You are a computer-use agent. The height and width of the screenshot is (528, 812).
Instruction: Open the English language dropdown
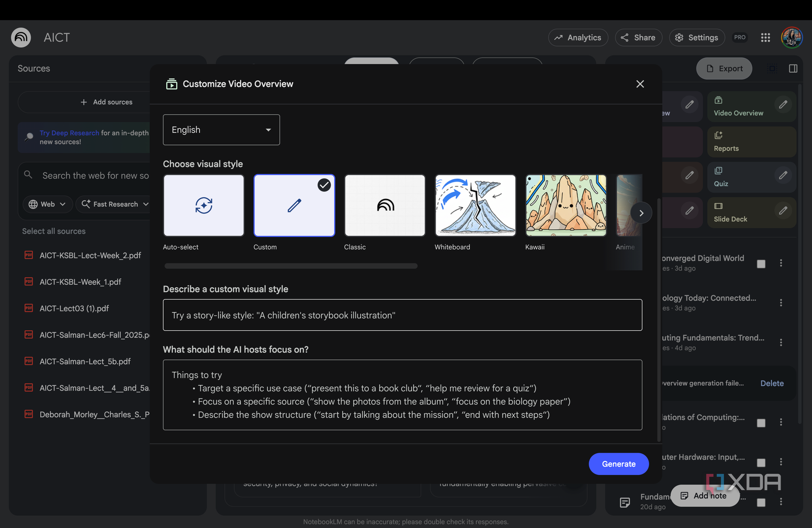click(221, 129)
